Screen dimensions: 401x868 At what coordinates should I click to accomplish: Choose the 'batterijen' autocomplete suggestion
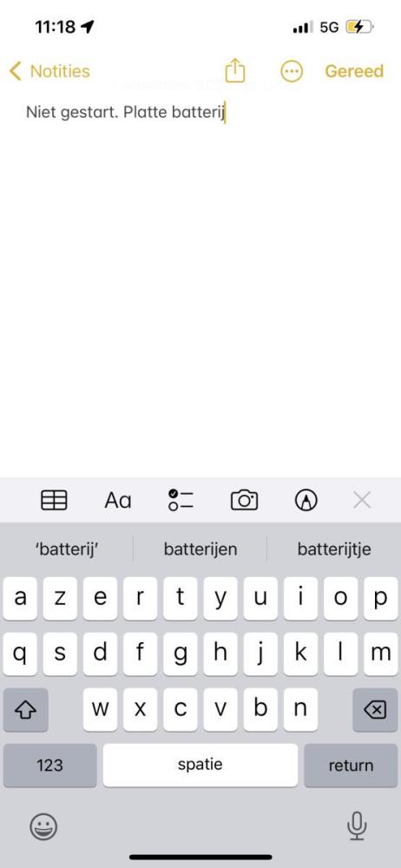[200, 549]
